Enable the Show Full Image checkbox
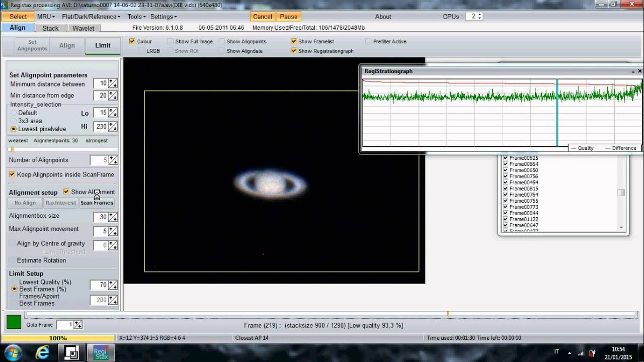The height and width of the screenshot is (362, 644). pyautogui.click(x=171, y=42)
